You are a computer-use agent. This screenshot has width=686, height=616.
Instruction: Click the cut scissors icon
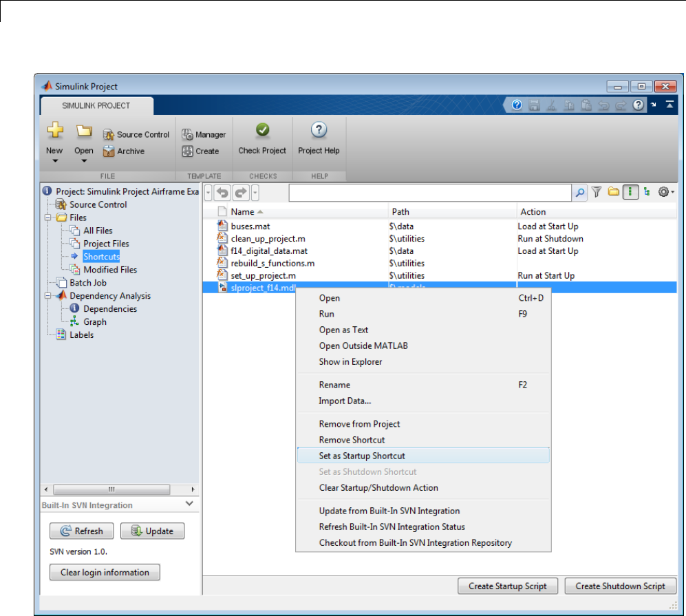point(551,105)
